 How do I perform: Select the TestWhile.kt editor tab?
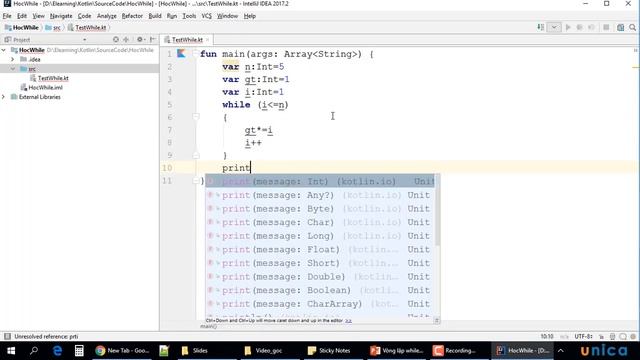187,40
